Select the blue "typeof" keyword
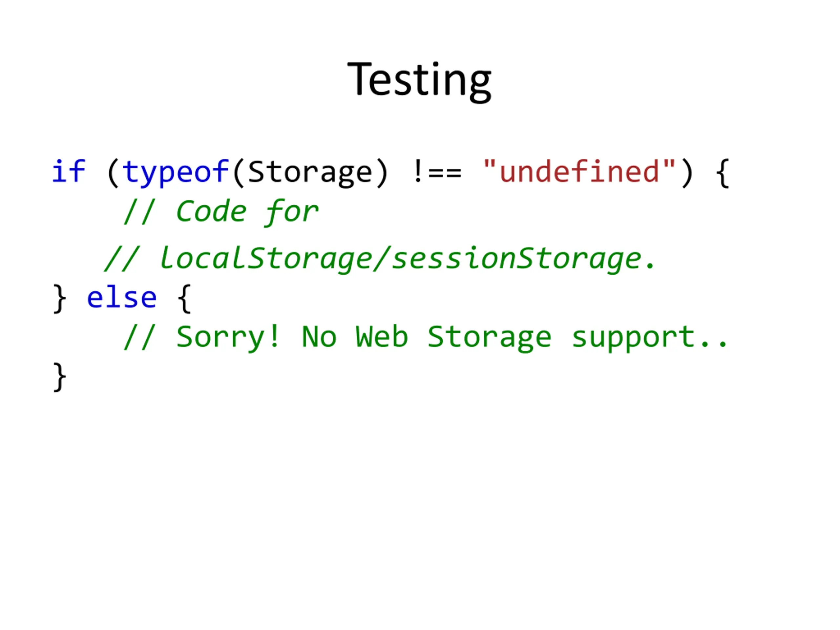This screenshot has height=630, width=840. (x=176, y=173)
